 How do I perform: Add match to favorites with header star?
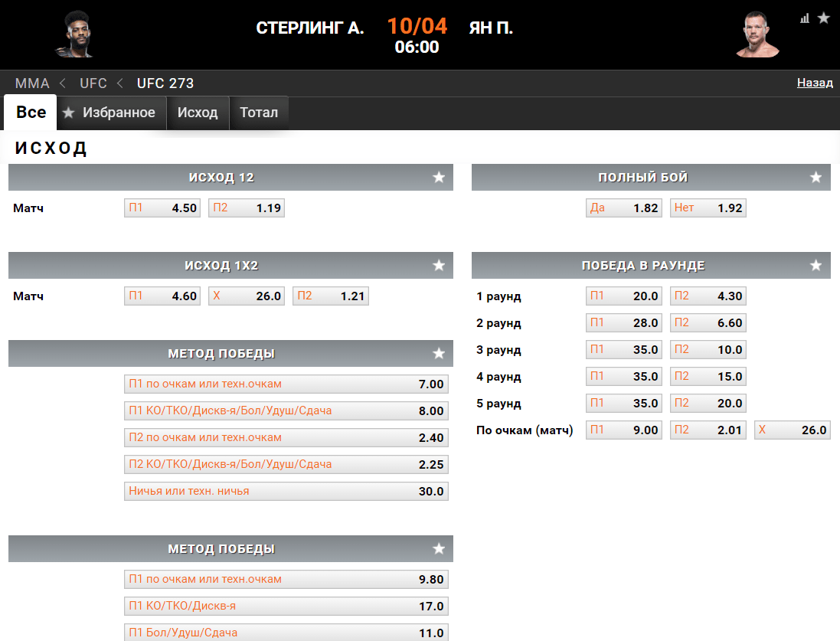(823, 18)
